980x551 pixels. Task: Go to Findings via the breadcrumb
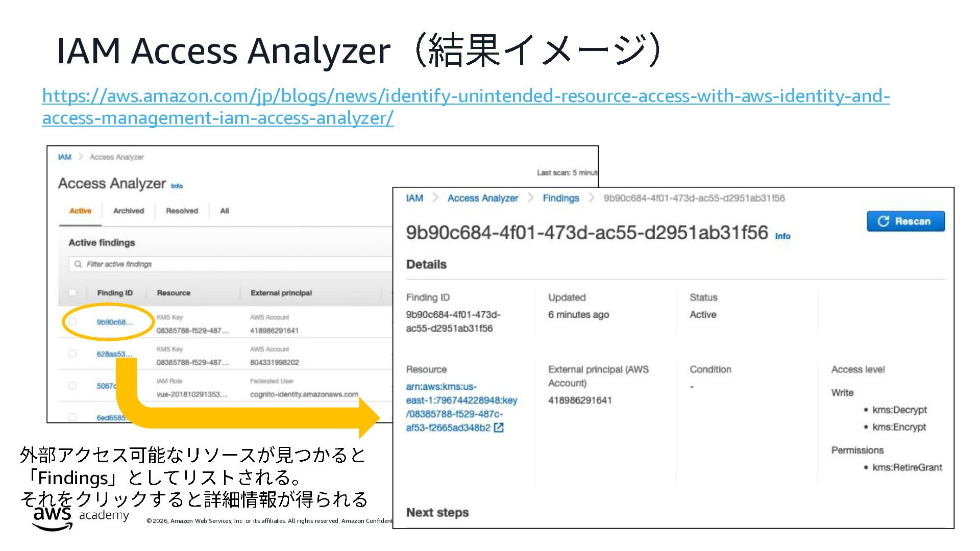[561, 198]
